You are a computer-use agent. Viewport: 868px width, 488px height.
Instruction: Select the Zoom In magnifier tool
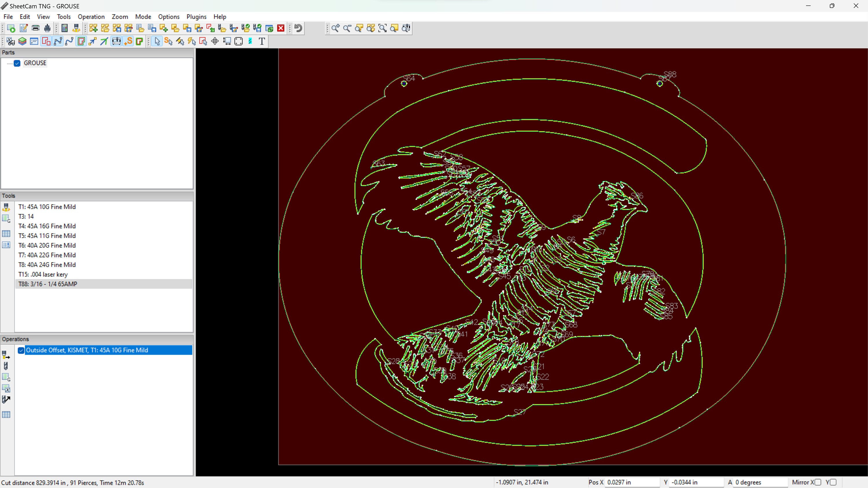pos(336,28)
